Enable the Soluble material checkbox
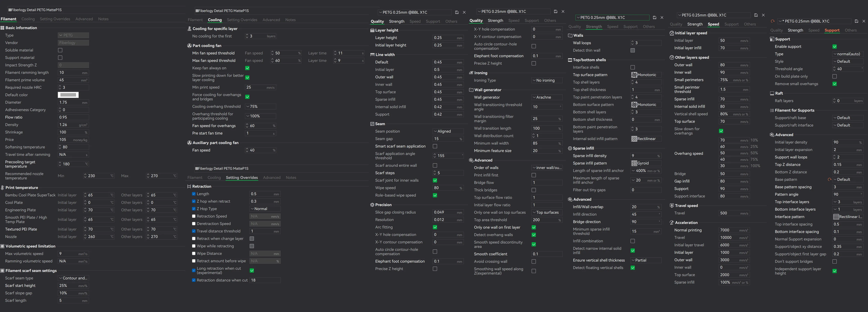868x312 pixels. tap(60, 50)
